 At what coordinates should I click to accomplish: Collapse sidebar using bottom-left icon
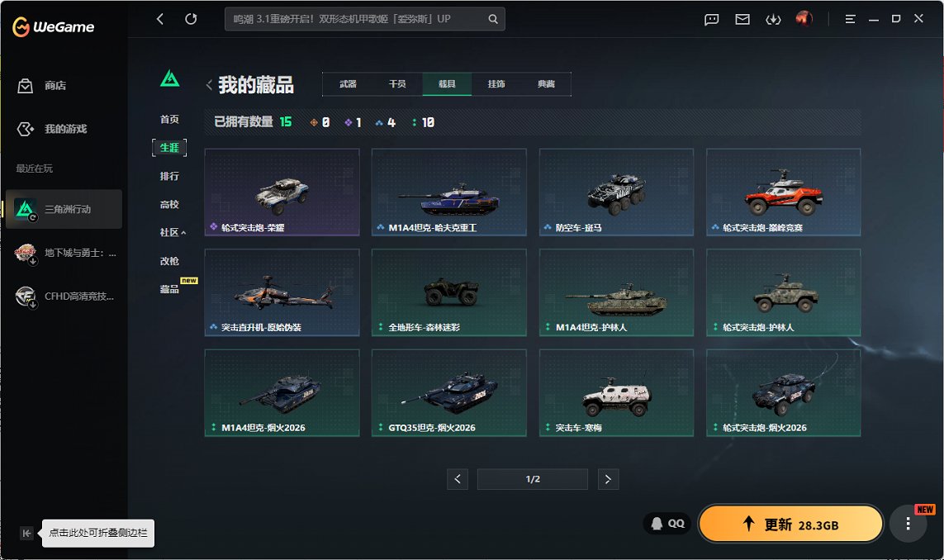[26, 534]
